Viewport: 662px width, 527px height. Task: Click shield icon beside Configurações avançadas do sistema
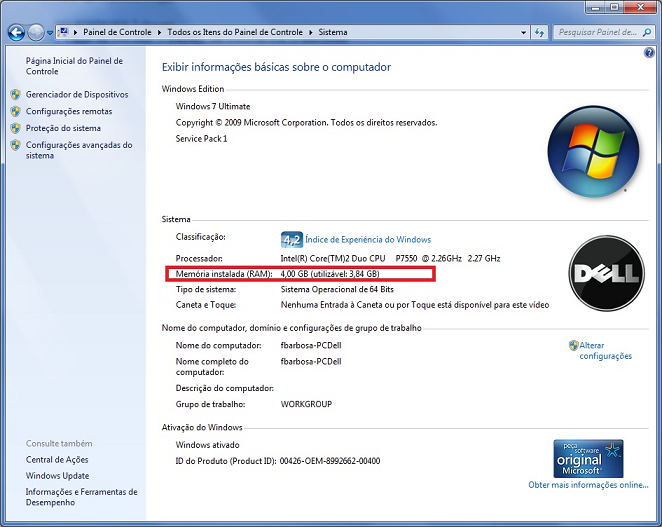(16, 145)
